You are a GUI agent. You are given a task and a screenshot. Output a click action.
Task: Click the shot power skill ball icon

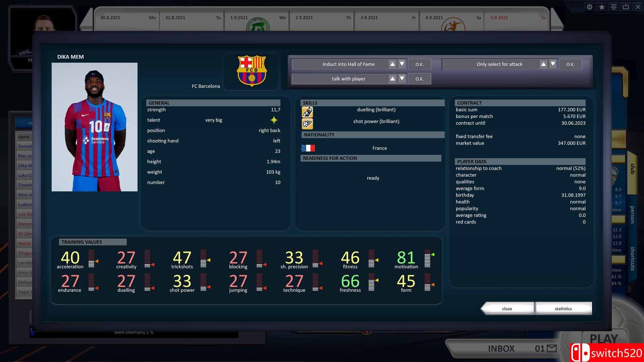pos(307,123)
